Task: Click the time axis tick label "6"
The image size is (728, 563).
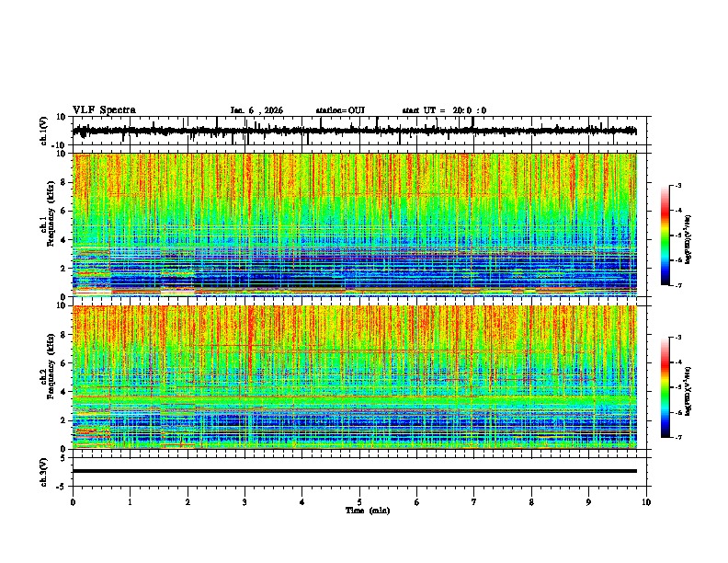Action: 417,502
